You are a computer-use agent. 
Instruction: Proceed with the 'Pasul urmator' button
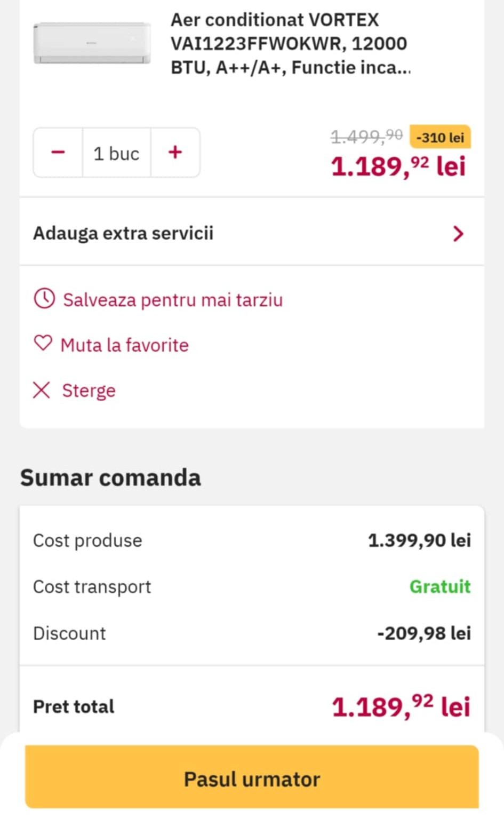(x=252, y=778)
